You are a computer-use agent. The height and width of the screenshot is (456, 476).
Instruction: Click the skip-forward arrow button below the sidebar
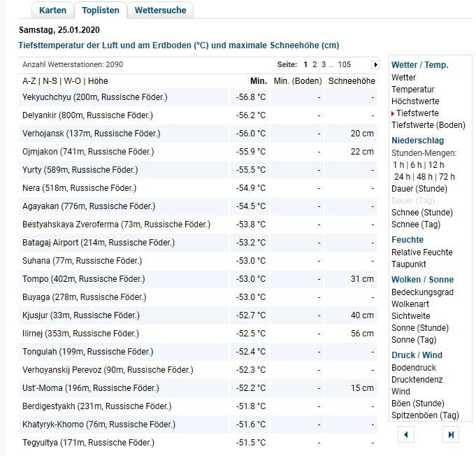[451, 434]
